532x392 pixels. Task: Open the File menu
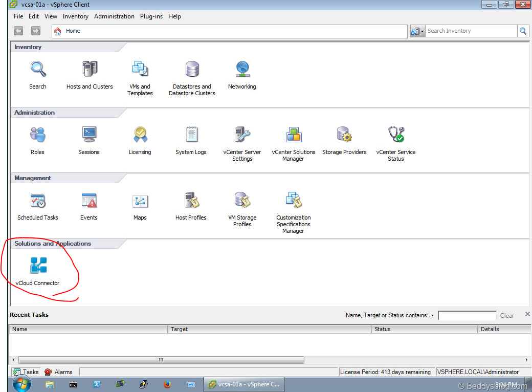coord(18,16)
